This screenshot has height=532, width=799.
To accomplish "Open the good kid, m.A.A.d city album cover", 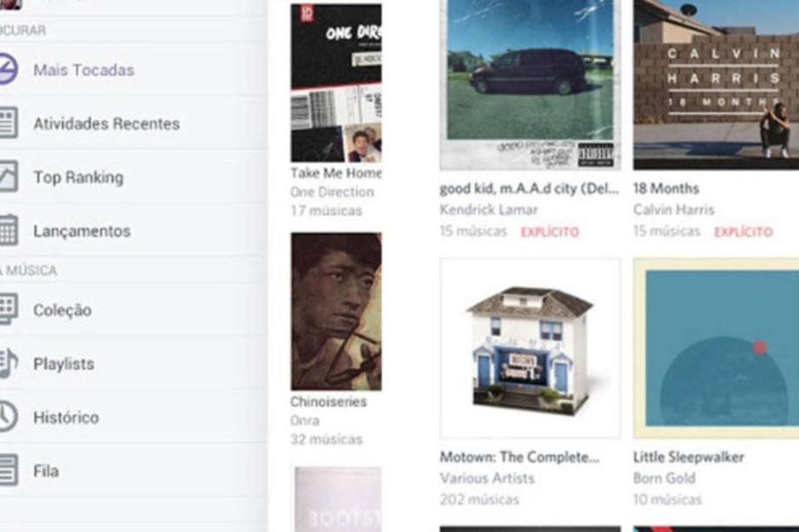I will [530, 84].
